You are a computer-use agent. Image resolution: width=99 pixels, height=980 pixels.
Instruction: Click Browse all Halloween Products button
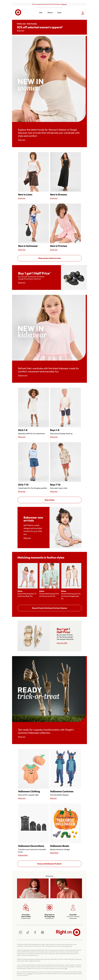point(49,863)
